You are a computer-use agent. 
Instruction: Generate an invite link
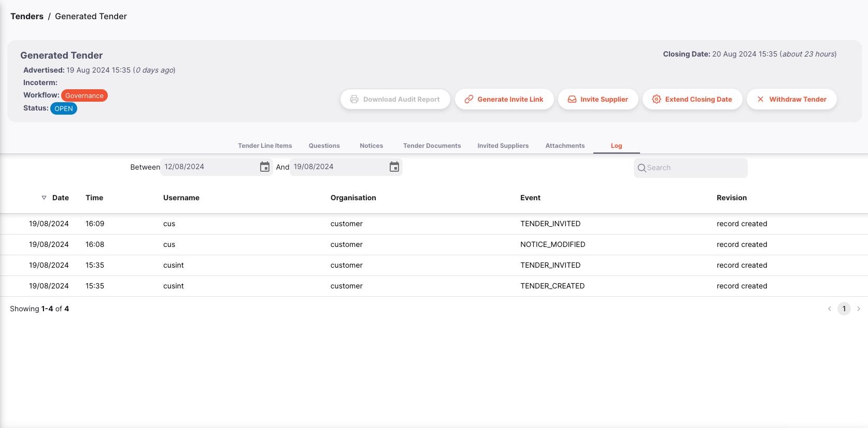point(504,99)
